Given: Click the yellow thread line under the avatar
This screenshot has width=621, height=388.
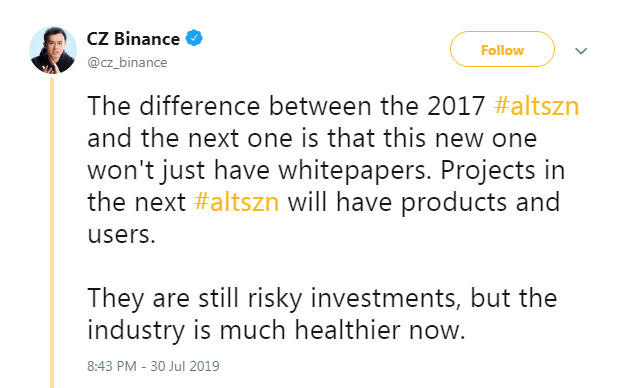Looking at the screenshot, I should point(52,232).
